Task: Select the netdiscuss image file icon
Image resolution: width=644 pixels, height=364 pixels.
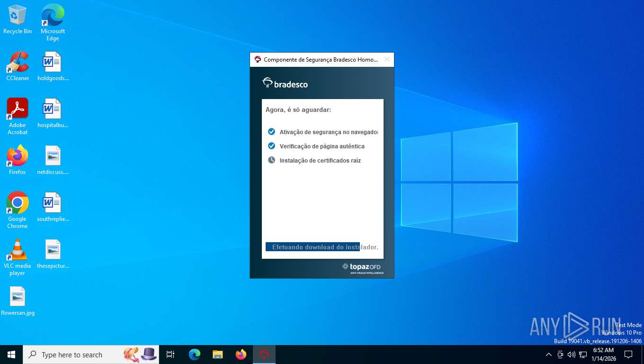Action: point(53,160)
